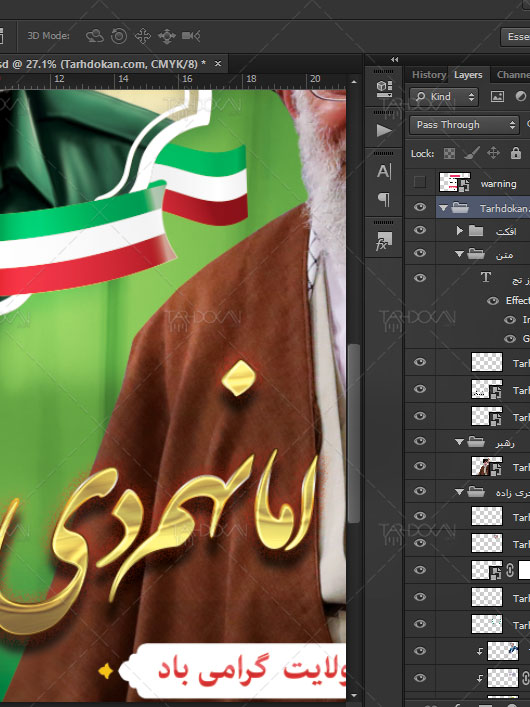Hide the text layer under متن
Image resolution: width=530 pixels, height=707 pixels.
point(419,278)
